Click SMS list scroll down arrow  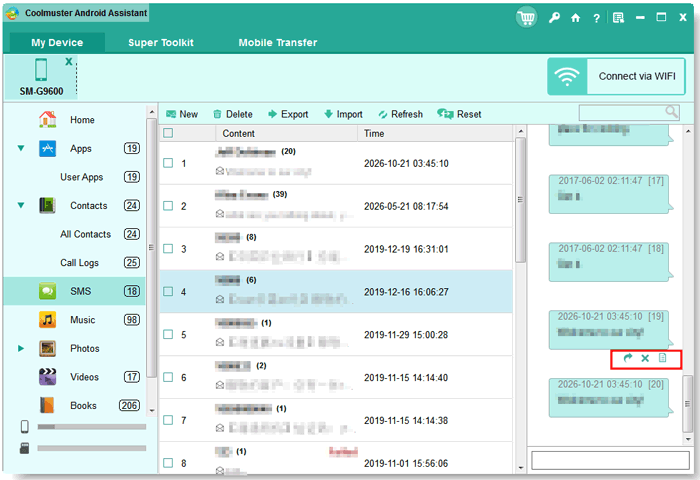[x=521, y=468]
